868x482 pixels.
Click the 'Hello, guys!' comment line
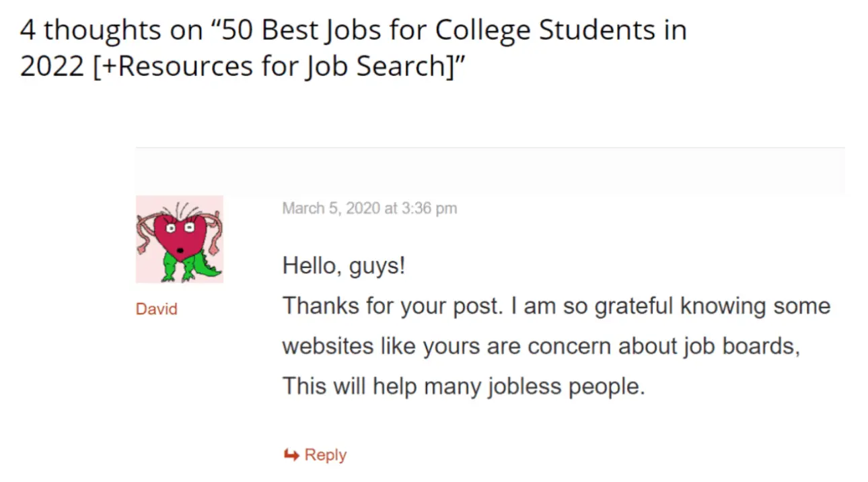pyautogui.click(x=343, y=265)
